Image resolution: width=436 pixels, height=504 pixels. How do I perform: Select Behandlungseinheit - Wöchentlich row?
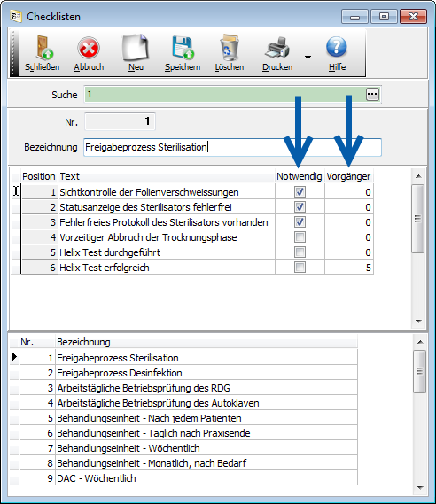[x=188, y=448]
